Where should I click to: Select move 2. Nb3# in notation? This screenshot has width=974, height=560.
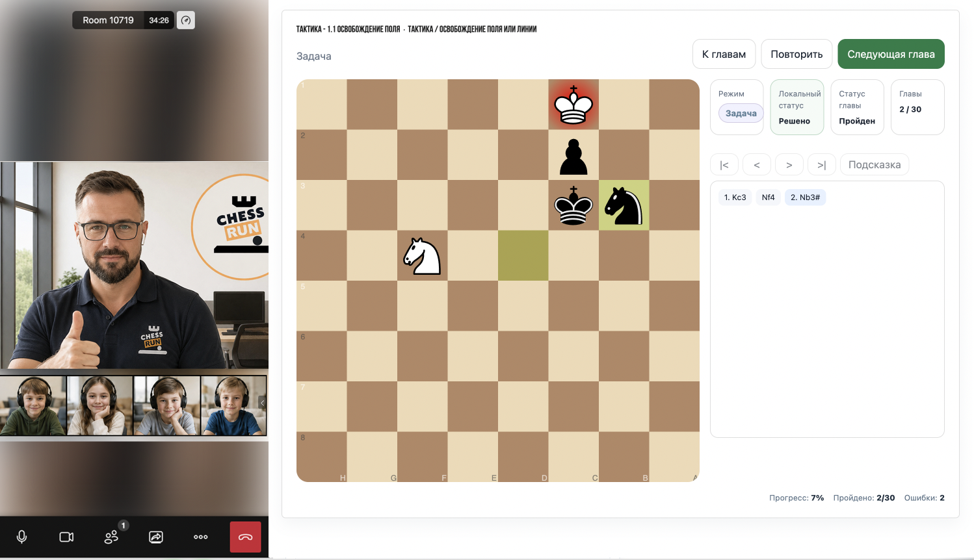805,197
